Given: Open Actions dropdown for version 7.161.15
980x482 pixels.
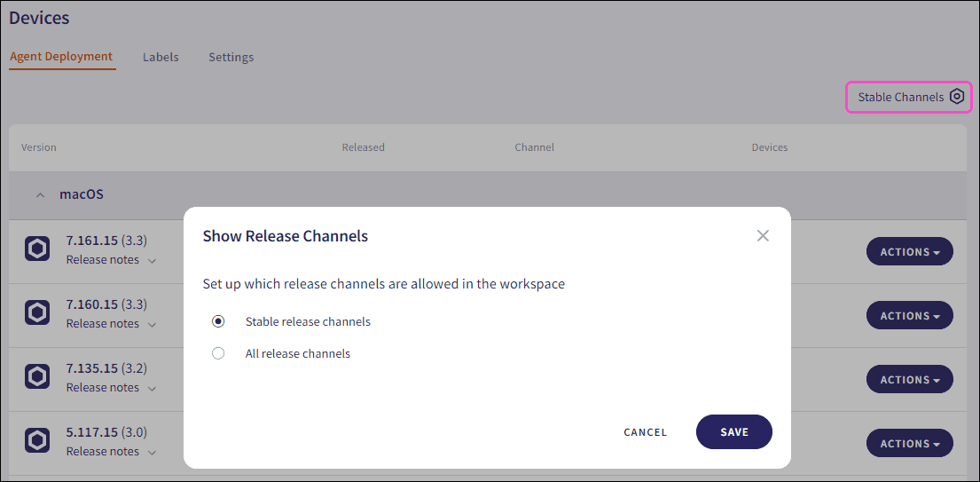Looking at the screenshot, I should coord(909,252).
